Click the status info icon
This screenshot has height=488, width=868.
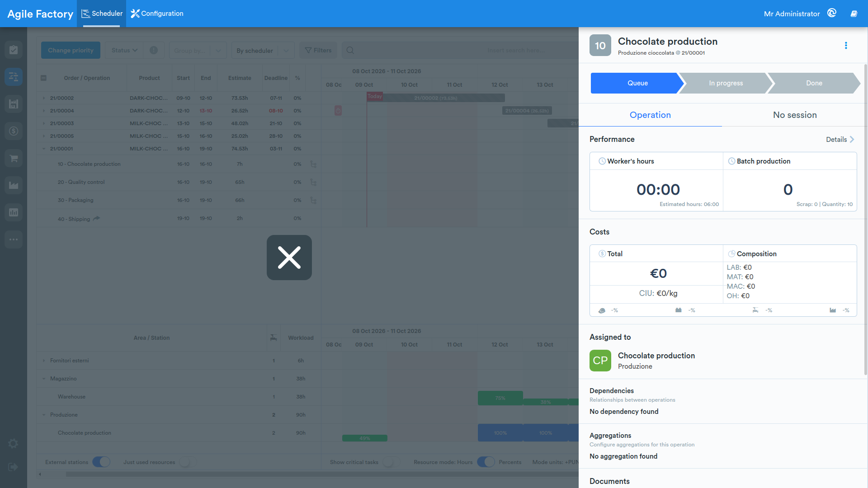coord(154,50)
